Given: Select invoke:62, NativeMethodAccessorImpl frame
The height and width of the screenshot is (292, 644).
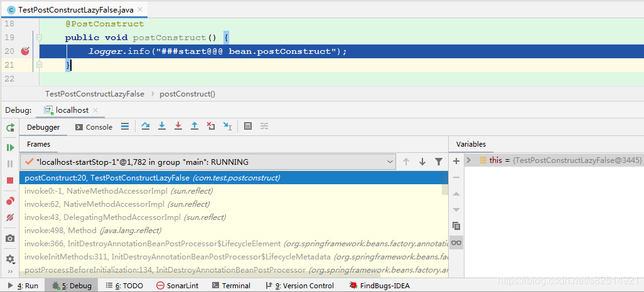Looking at the screenshot, I should 234,204.
